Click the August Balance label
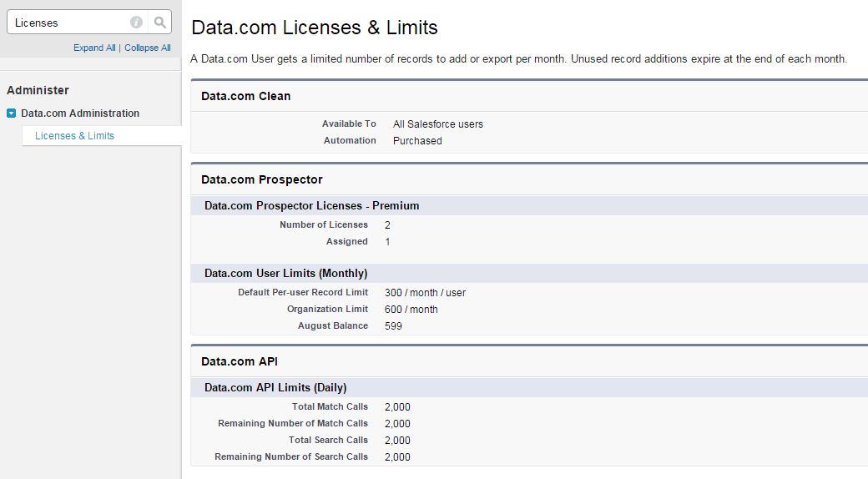This screenshot has height=479, width=868. click(333, 325)
